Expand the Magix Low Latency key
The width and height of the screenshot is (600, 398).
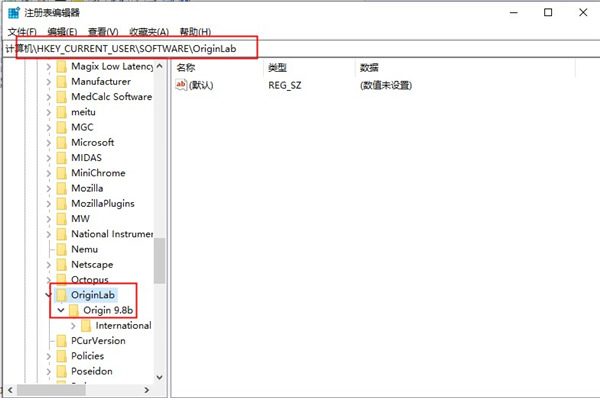[48, 67]
